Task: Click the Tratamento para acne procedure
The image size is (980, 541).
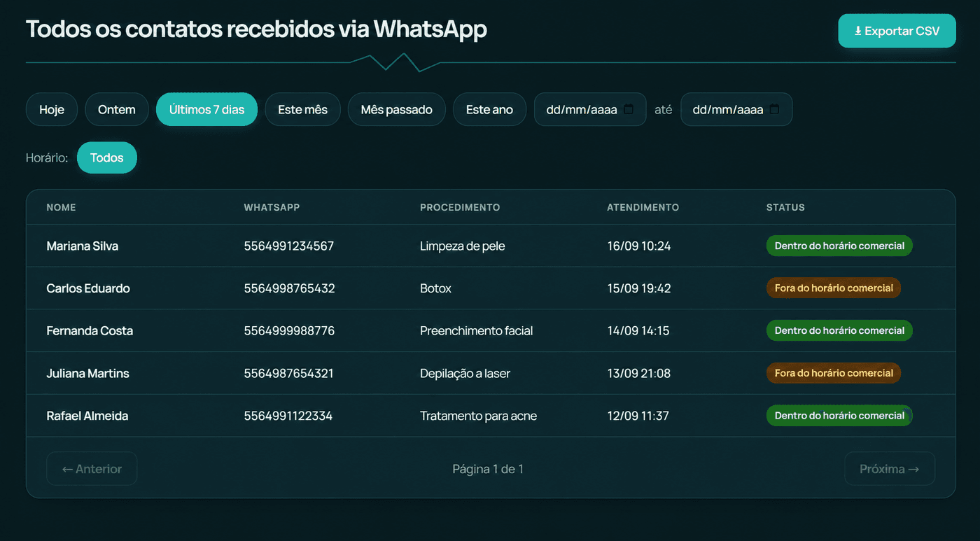Action: coord(479,416)
